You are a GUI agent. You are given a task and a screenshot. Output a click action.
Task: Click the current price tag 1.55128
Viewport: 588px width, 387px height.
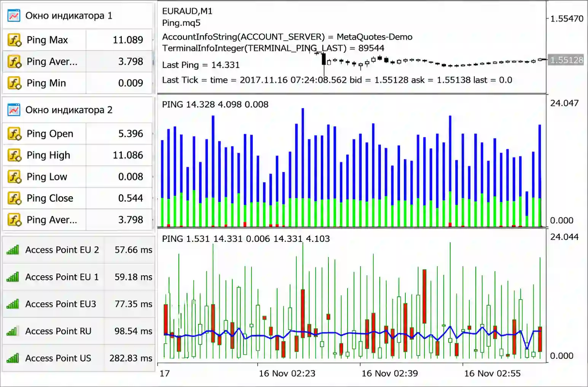tap(566, 60)
